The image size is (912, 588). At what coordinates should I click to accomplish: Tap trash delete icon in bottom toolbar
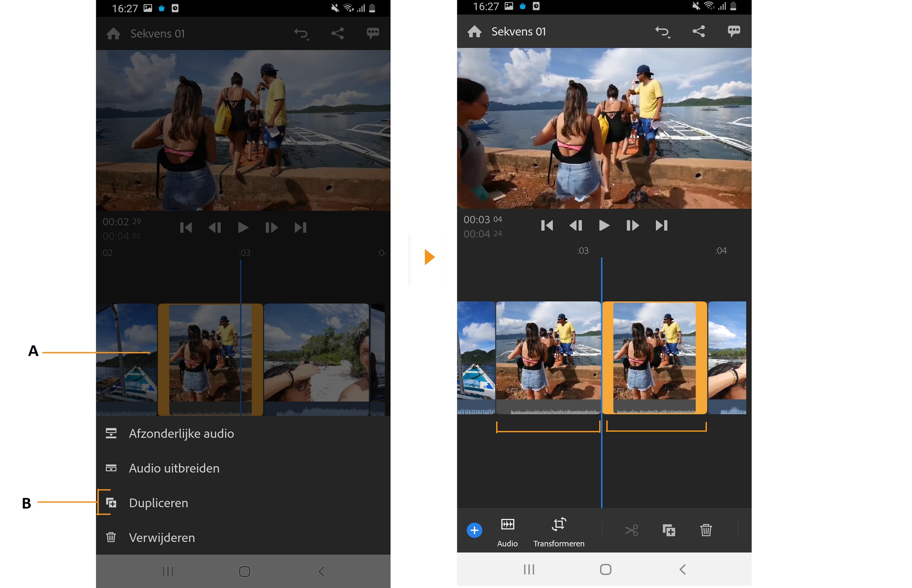pos(706,530)
